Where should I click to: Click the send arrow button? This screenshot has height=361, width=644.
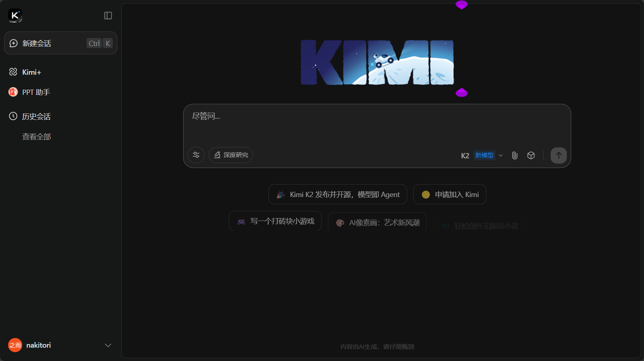pos(559,155)
